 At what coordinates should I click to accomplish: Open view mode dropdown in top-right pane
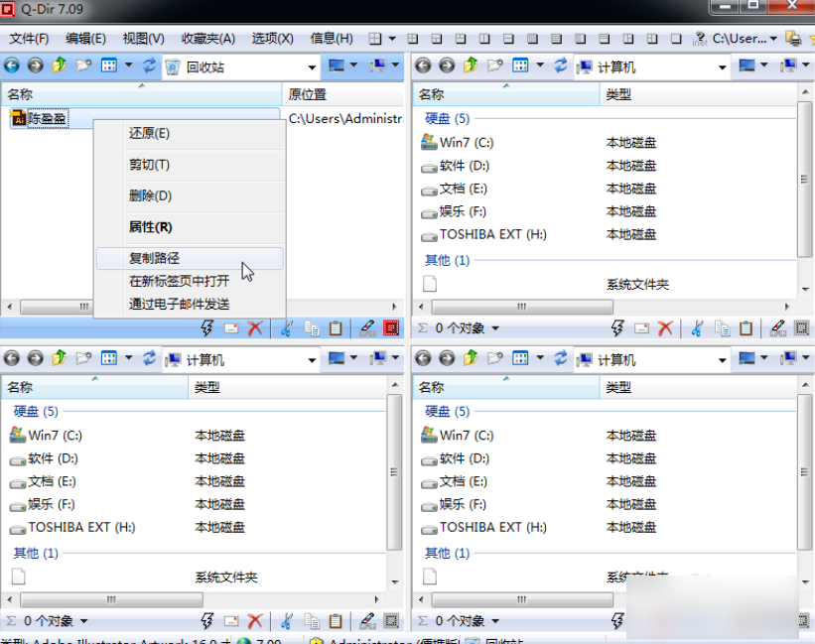[x=540, y=65]
